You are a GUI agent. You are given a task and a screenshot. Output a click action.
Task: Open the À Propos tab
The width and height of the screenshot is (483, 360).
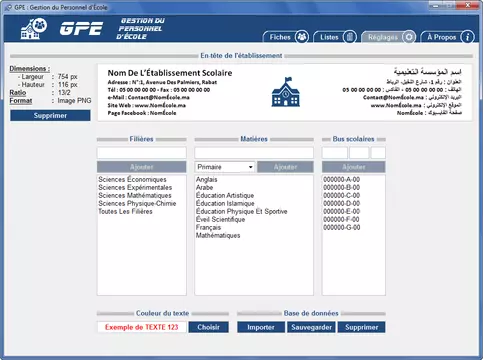[x=442, y=37]
